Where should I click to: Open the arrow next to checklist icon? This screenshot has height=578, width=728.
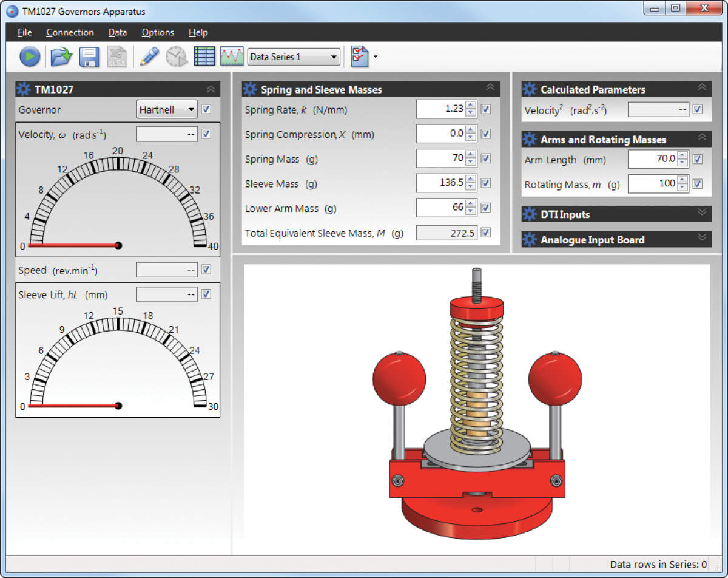tap(376, 57)
